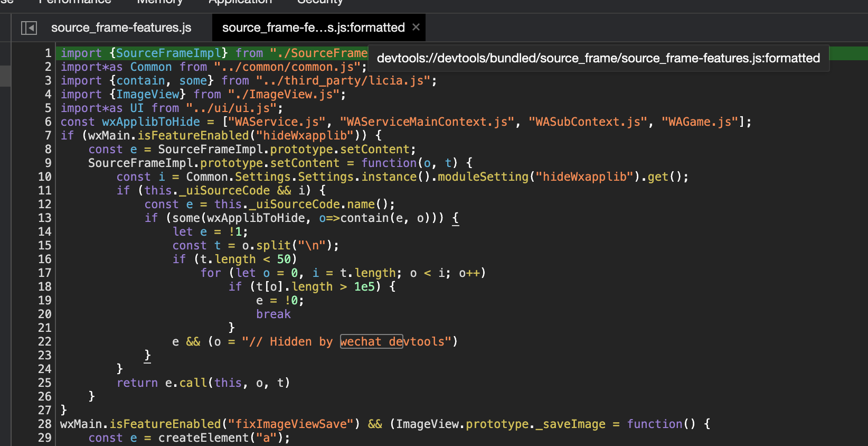The height and width of the screenshot is (446, 868).
Task: Click line number 28 in gutter
Action: tap(45, 424)
